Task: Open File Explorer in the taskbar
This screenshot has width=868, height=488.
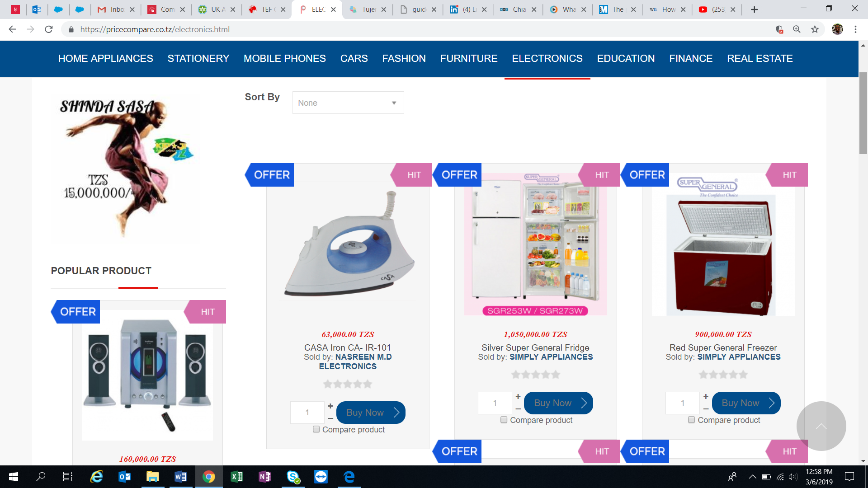Action: tap(152, 477)
